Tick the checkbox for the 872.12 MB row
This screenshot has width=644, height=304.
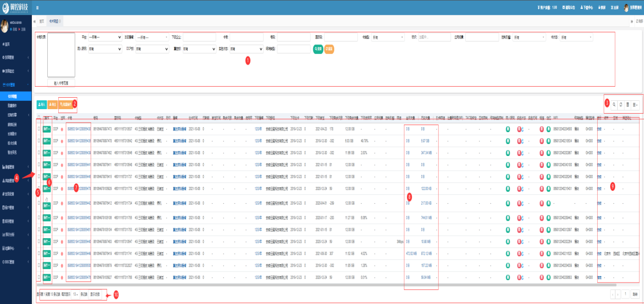[39, 254]
